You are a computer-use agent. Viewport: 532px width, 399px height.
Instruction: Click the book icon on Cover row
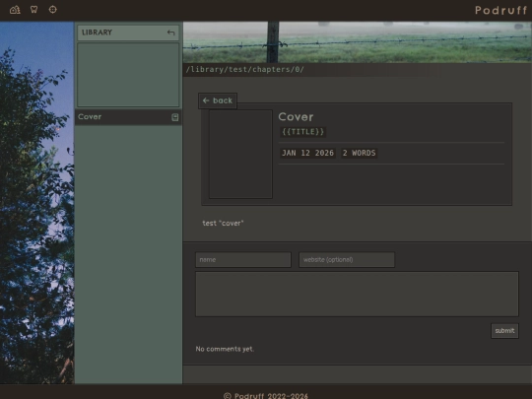tap(175, 117)
